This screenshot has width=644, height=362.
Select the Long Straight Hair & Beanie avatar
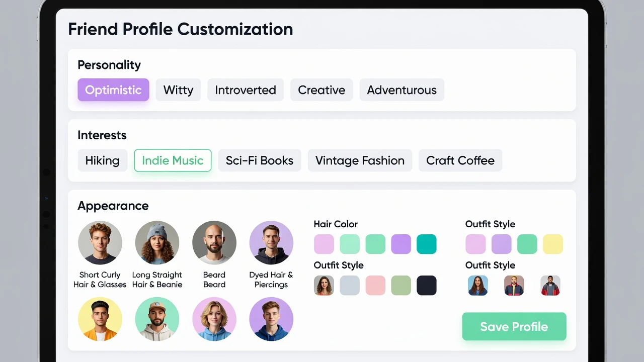(157, 243)
